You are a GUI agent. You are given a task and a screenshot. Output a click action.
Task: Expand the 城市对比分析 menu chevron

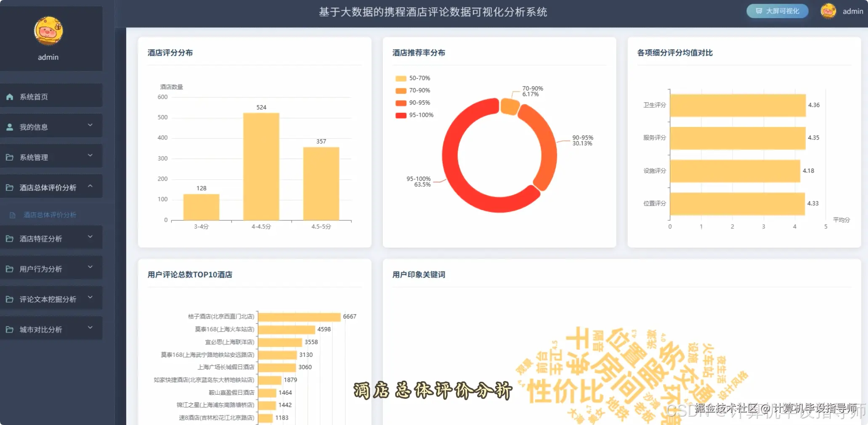[x=90, y=328]
